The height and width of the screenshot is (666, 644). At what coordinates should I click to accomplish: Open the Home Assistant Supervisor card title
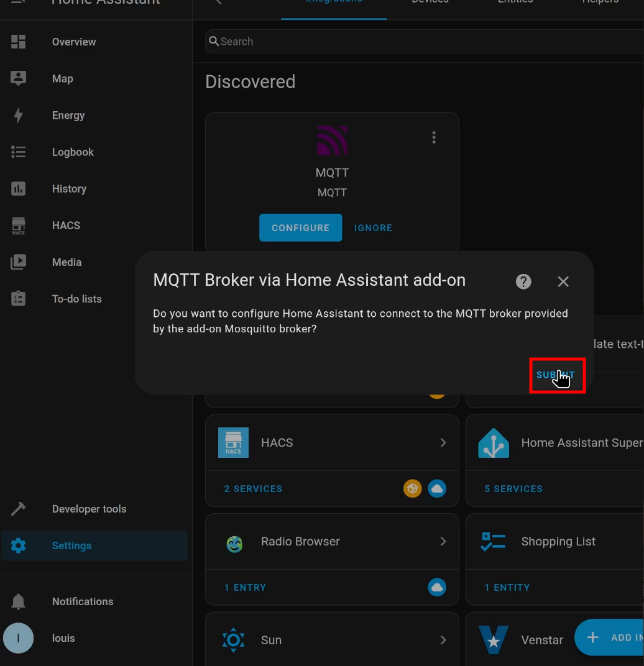pos(582,442)
